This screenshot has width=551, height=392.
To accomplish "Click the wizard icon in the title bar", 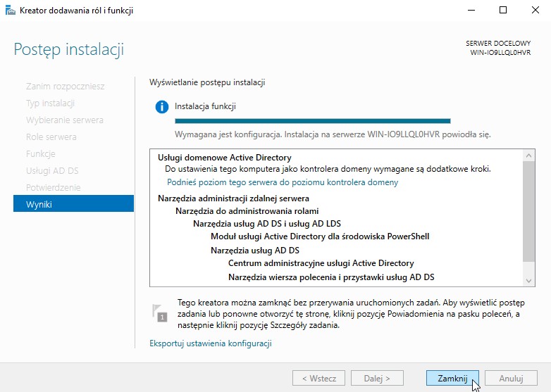I will coord(10,11).
